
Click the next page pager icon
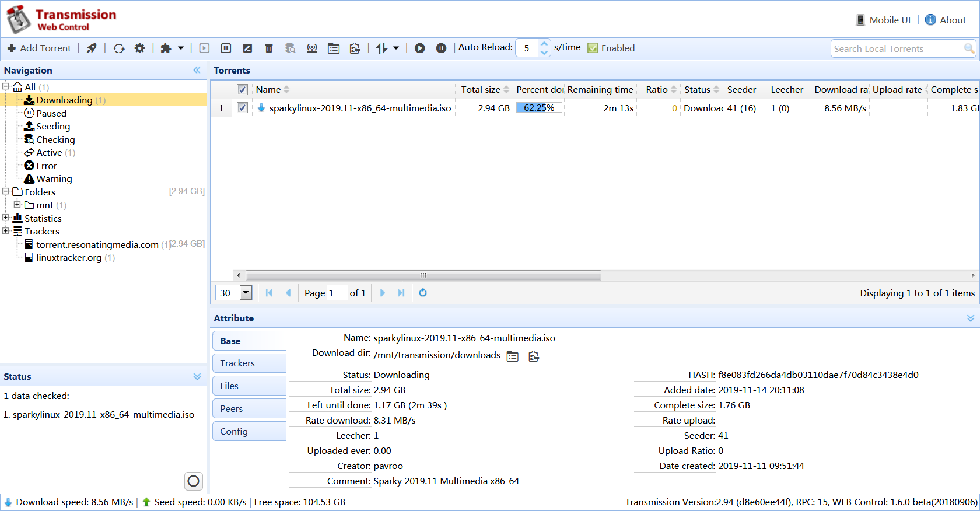click(x=383, y=293)
